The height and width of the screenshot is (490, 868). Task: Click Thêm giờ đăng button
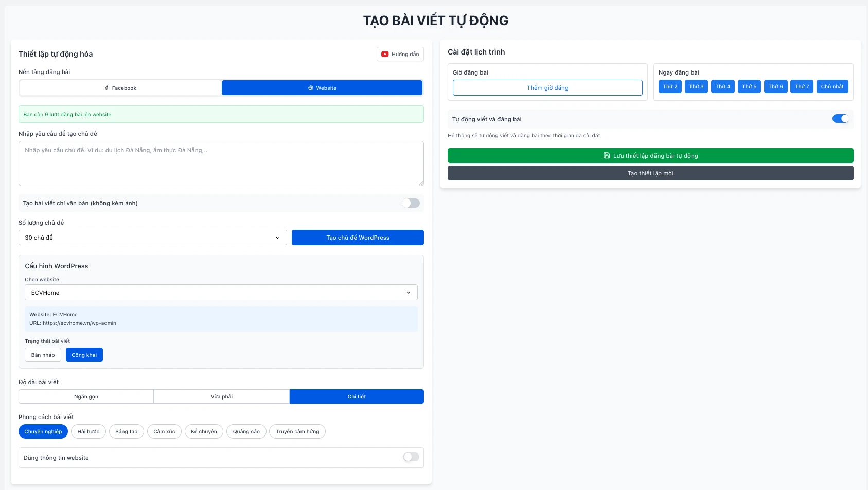tap(547, 88)
